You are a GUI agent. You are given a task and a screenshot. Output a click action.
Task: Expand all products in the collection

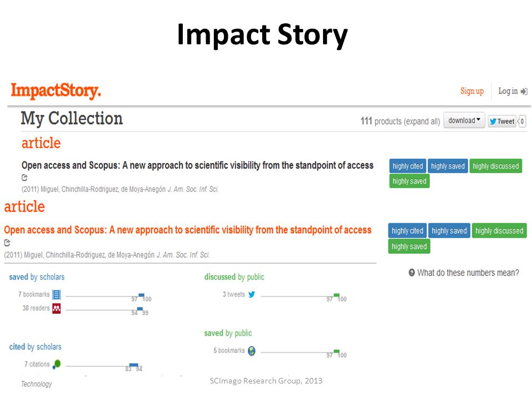coord(421,121)
